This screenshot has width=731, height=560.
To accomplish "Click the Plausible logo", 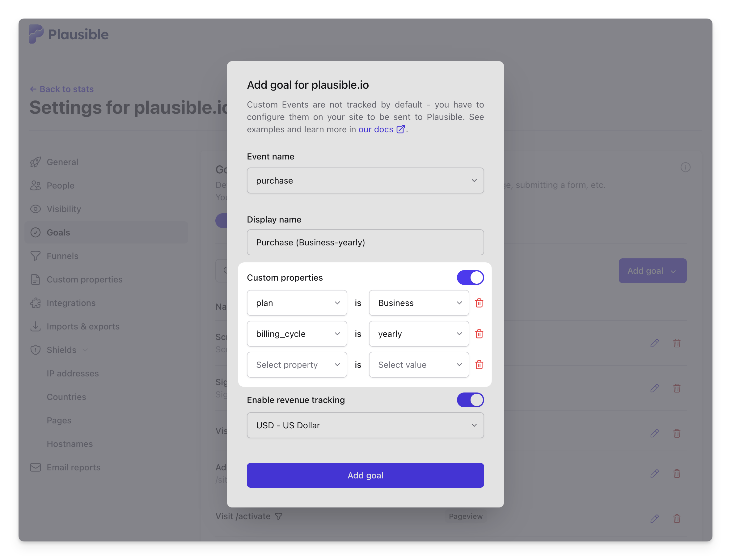I will [69, 34].
